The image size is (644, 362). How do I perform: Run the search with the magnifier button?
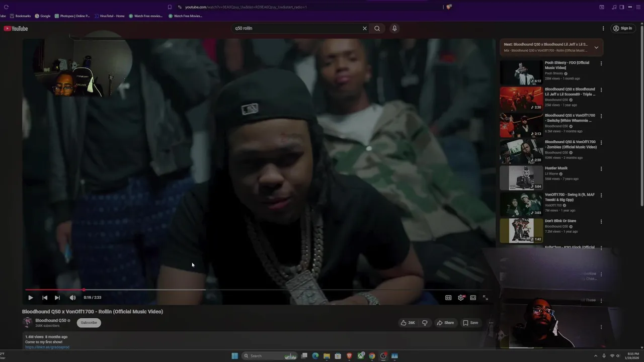pos(377,28)
